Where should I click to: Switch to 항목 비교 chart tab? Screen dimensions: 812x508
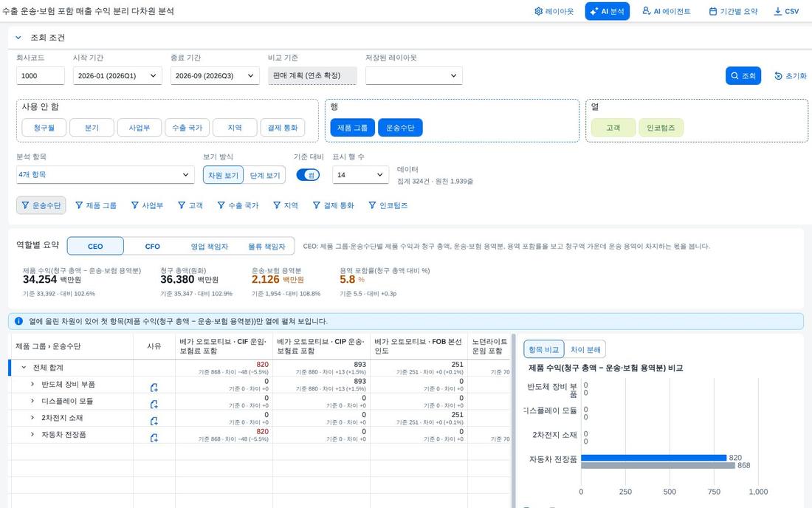pos(544,349)
